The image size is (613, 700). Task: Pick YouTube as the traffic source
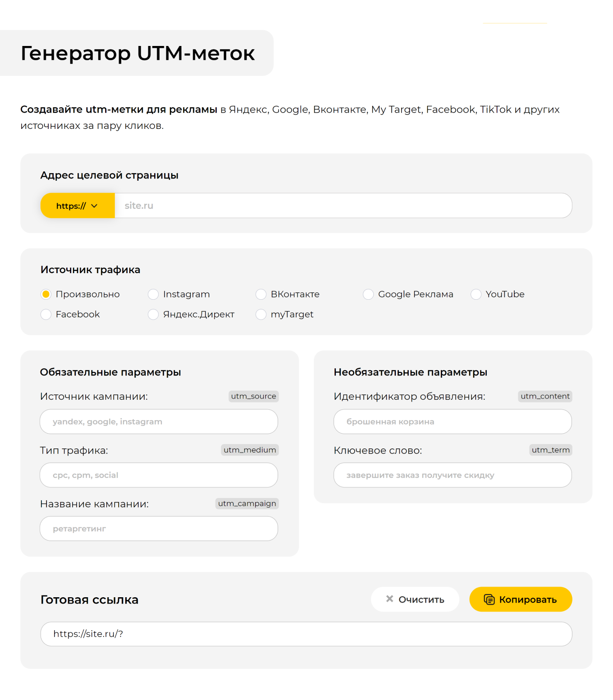(x=476, y=294)
